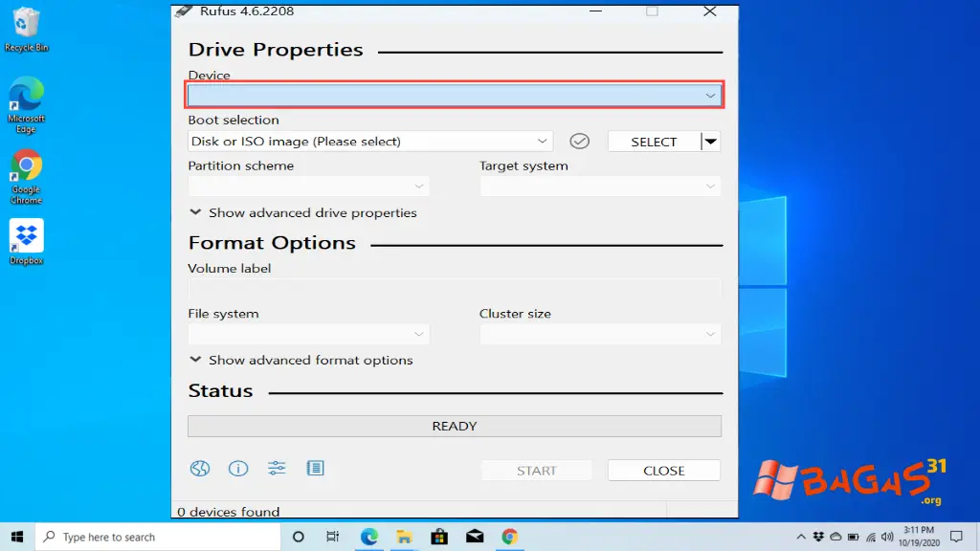The width and height of the screenshot is (980, 551).
Task: Open the notification Action Center
Action: (x=956, y=537)
